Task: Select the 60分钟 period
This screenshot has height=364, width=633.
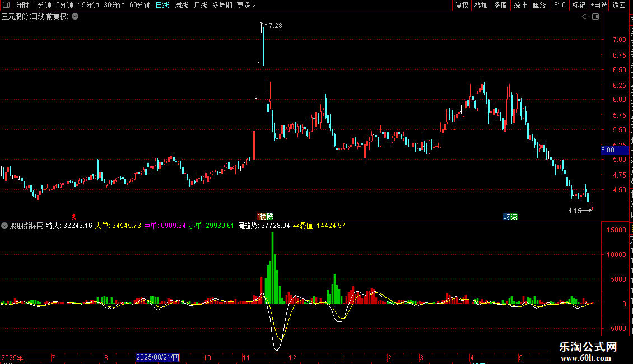Action: tap(139, 5)
